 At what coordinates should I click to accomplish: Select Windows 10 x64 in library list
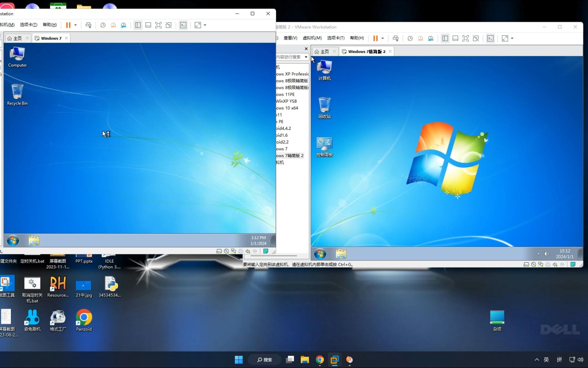click(287, 108)
